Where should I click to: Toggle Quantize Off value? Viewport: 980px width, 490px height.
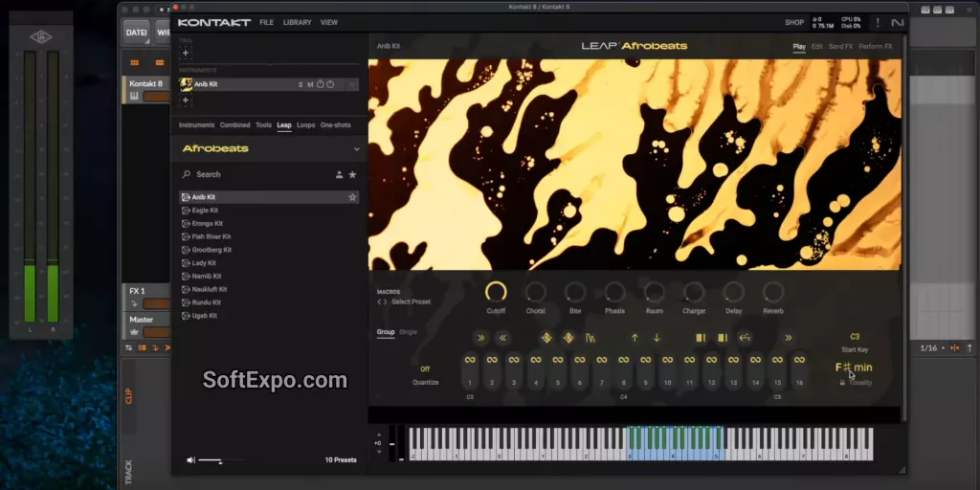[x=425, y=369]
